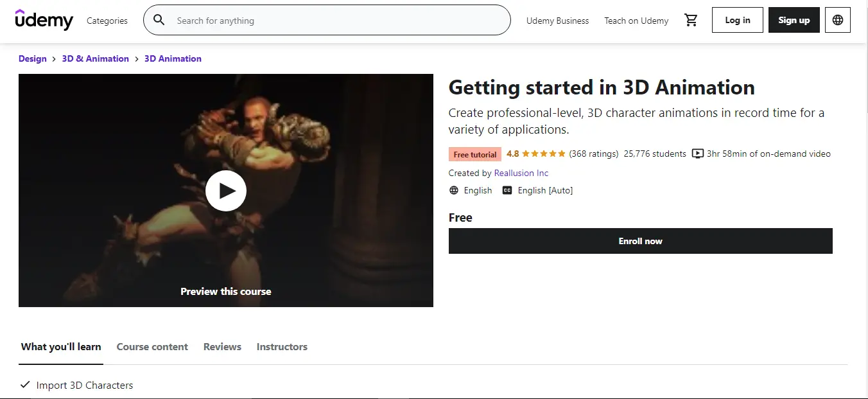The image size is (868, 399).
Task: Play the course preview video
Action: (226, 191)
